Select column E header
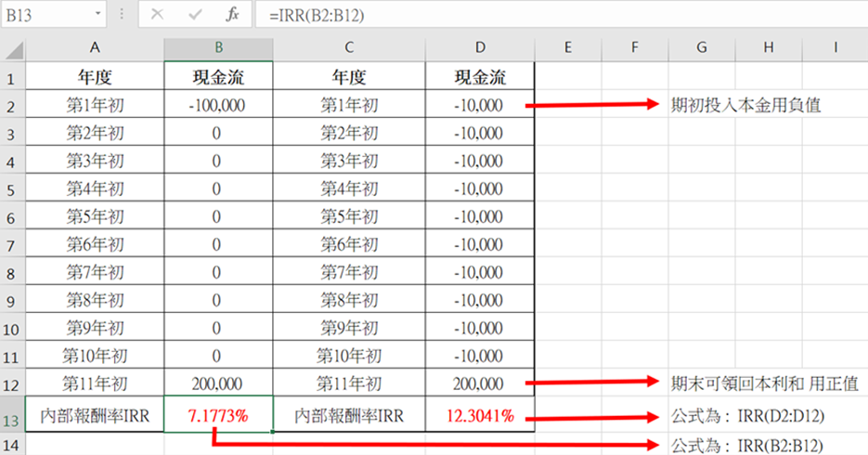 pyautogui.click(x=568, y=48)
